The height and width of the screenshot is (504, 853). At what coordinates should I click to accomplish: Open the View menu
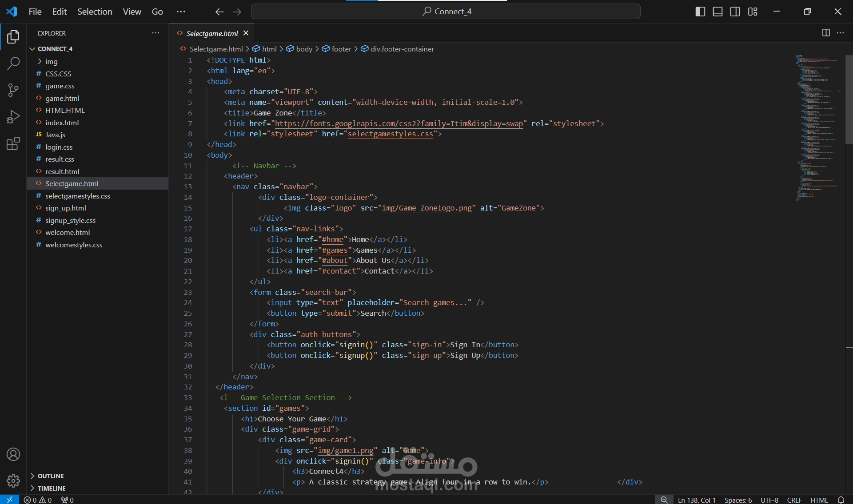pos(132,12)
